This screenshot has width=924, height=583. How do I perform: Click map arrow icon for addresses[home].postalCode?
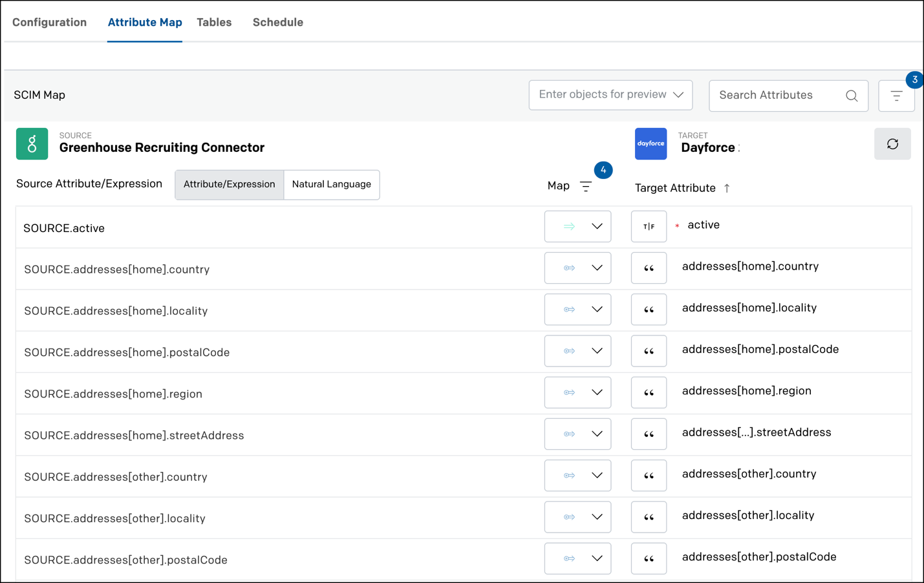[x=569, y=351]
